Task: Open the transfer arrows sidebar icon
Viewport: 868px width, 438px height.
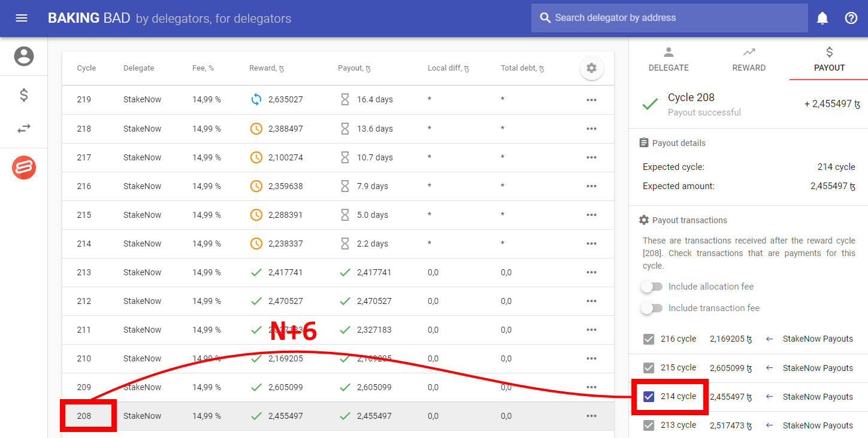Action: (x=24, y=129)
